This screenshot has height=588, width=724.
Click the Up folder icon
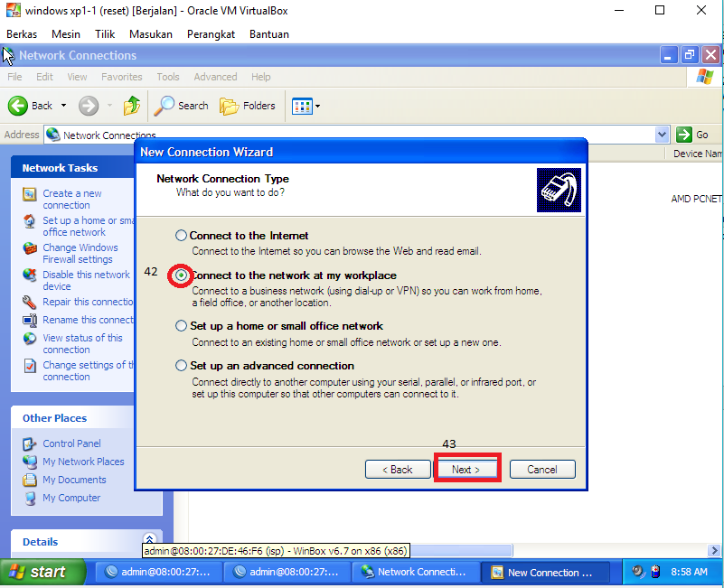[132, 106]
